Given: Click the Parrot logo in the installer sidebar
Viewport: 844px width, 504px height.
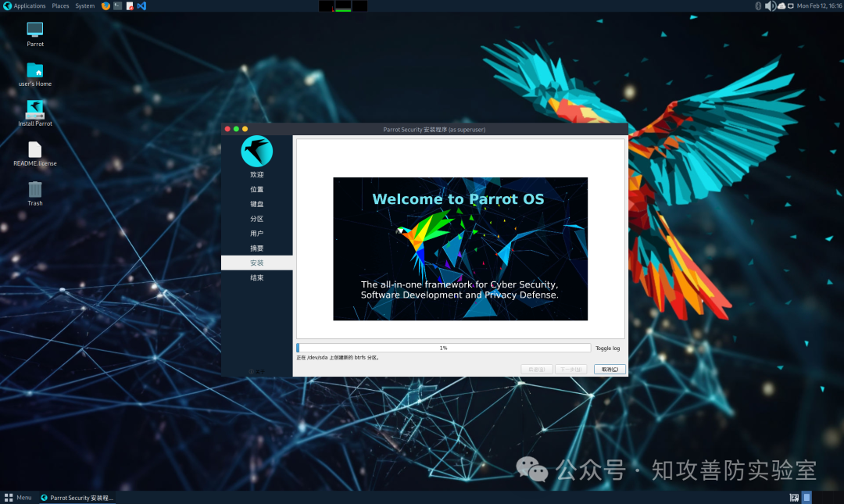Looking at the screenshot, I should 257,151.
